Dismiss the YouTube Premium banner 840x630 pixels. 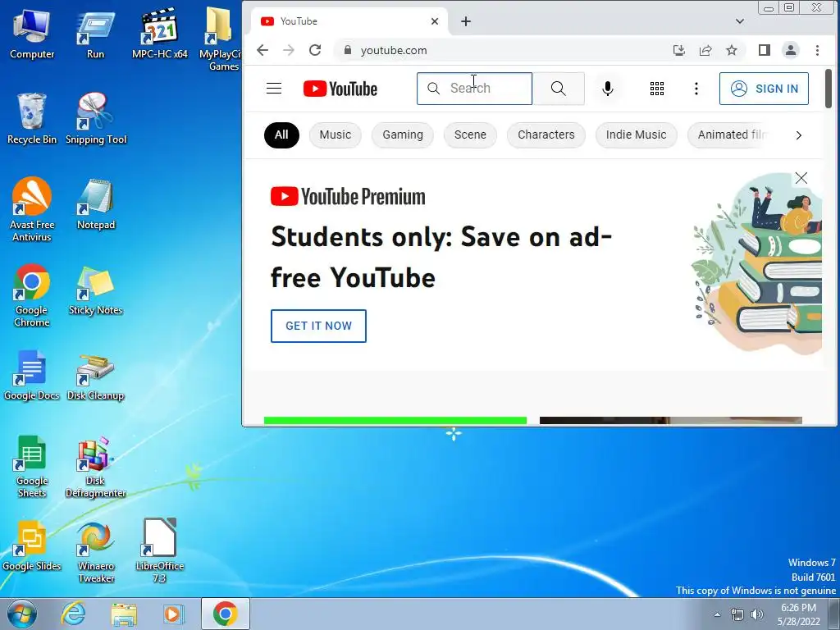(x=801, y=178)
